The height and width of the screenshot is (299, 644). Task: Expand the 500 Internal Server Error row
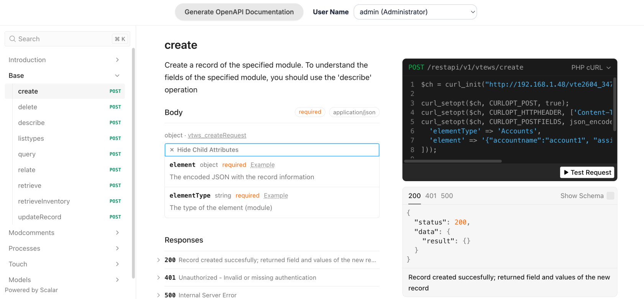tap(268, 295)
